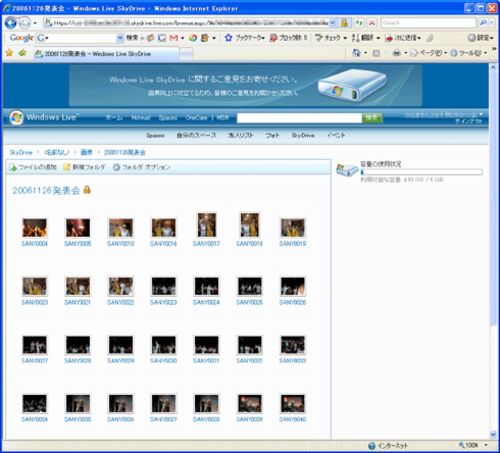Click the Folder options (フォルダ オプション) button

coord(142,167)
